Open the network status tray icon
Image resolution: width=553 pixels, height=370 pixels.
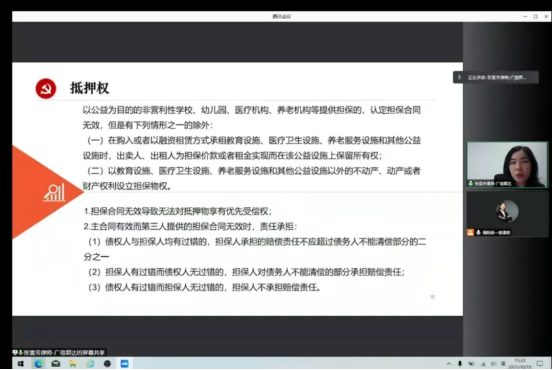click(483, 364)
